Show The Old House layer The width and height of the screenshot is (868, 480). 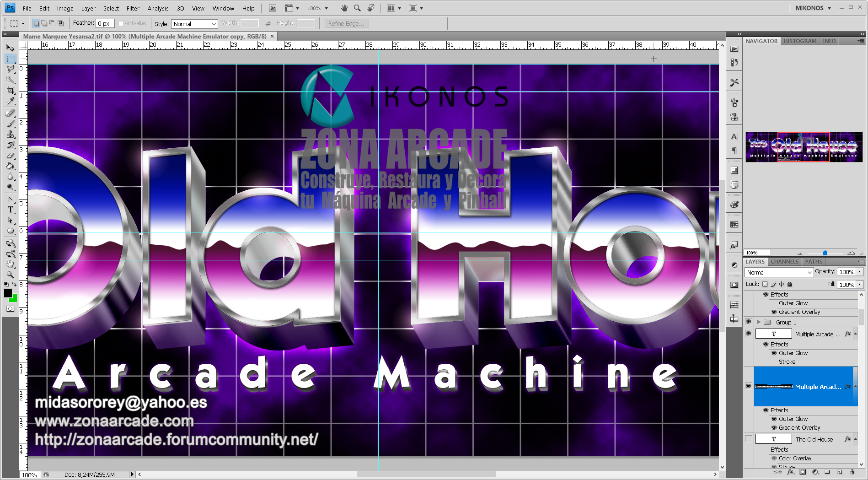tap(748, 439)
